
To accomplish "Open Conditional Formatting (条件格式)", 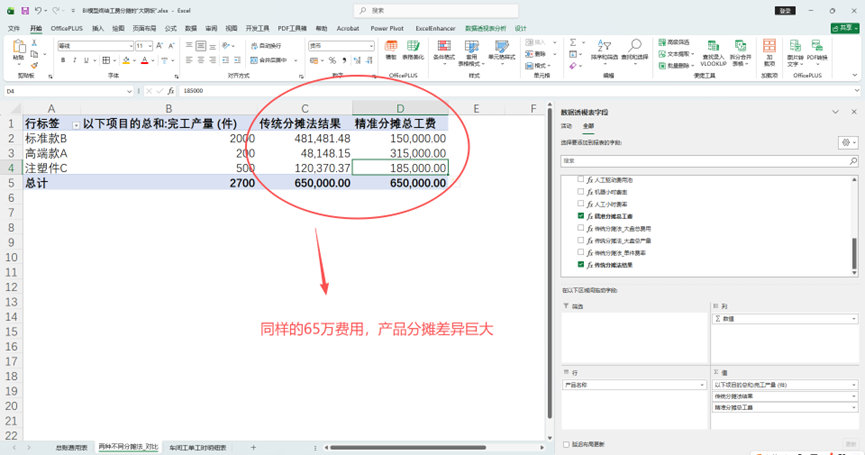I will click(444, 51).
